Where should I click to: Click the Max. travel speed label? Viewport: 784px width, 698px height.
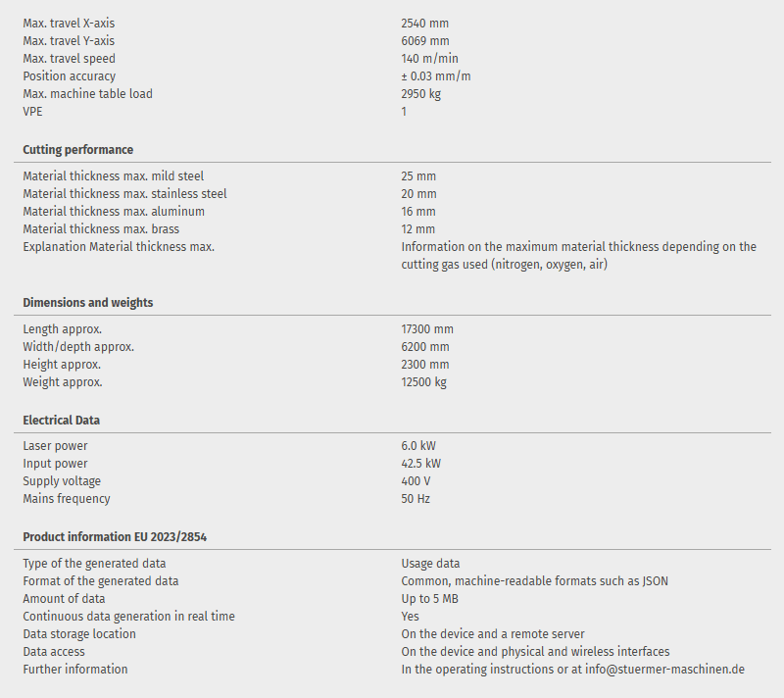70,59
